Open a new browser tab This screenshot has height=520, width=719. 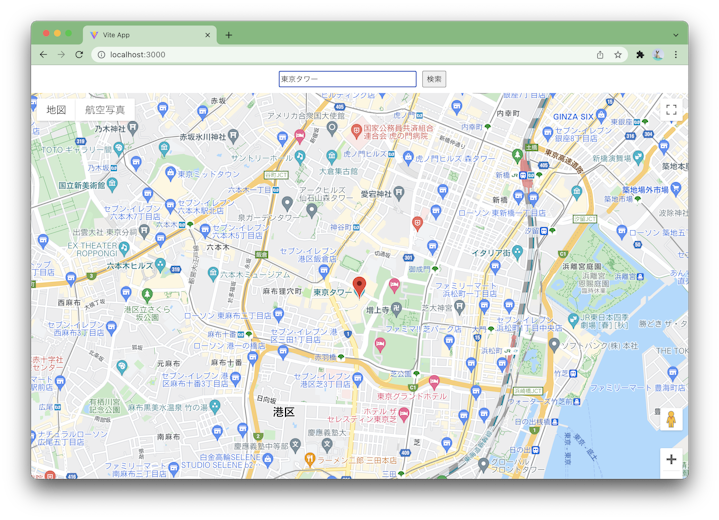[x=229, y=35]
